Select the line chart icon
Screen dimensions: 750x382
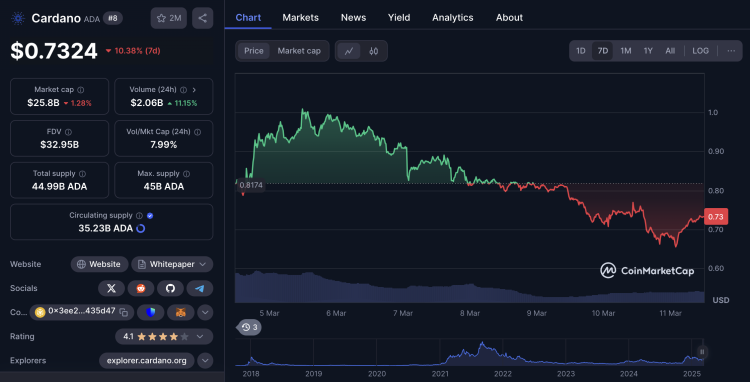click(349, 51)
